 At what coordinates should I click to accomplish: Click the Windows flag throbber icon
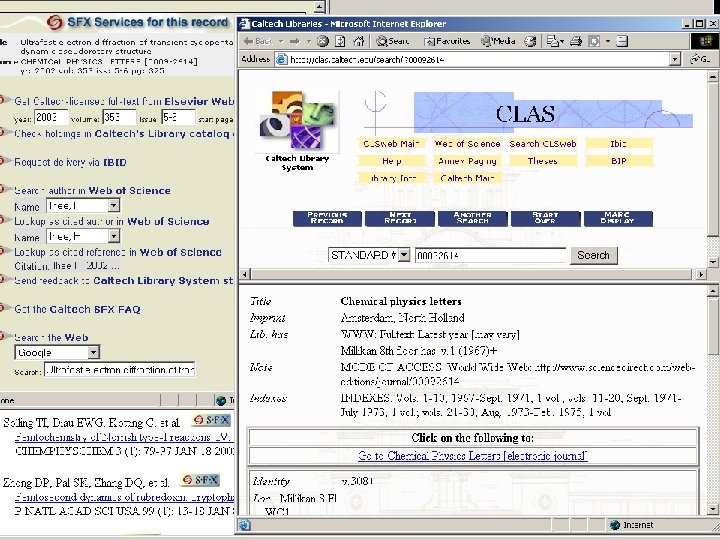tap(705, 41)
